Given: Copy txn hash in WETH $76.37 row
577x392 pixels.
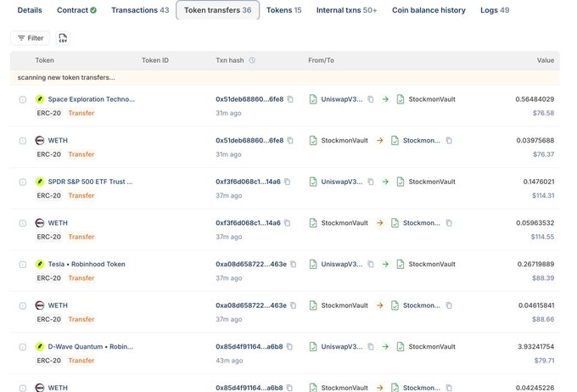Looking at the screenshot, I should (290, 140).
